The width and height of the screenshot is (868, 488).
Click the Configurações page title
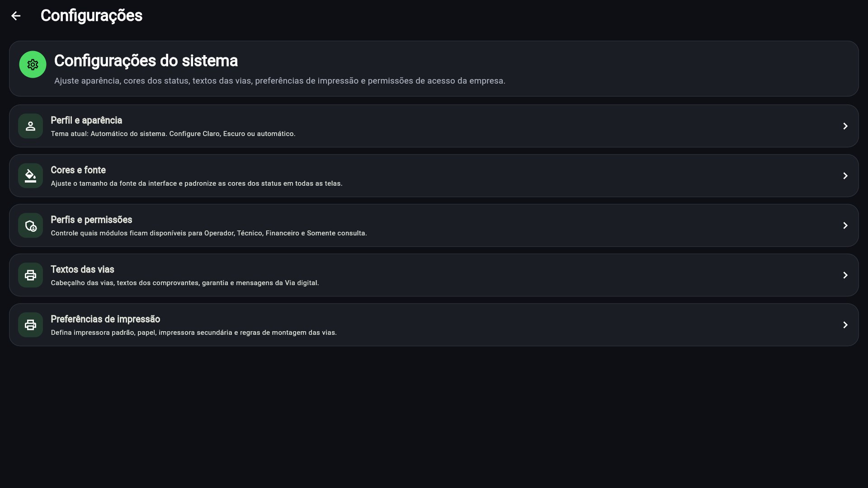point(91,16)
